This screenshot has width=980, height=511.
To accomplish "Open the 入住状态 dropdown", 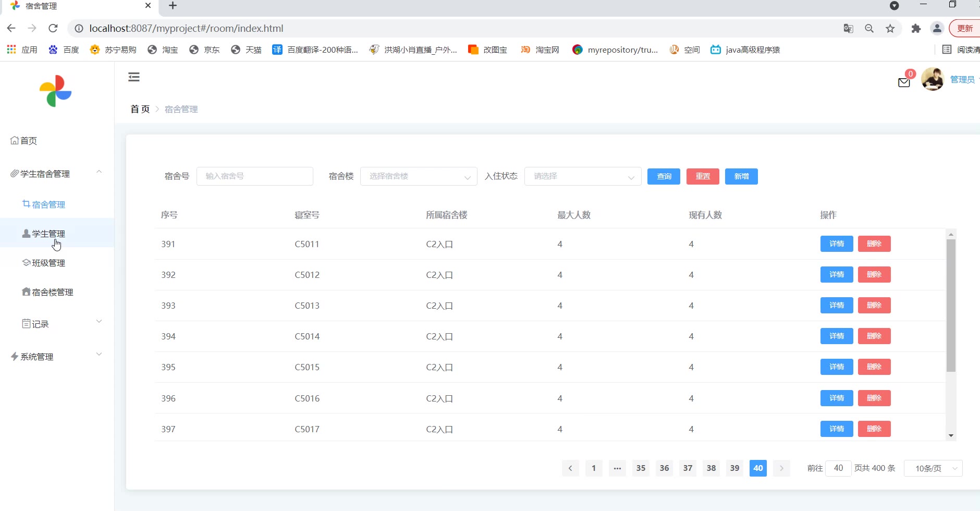I will tap(582, 176).
